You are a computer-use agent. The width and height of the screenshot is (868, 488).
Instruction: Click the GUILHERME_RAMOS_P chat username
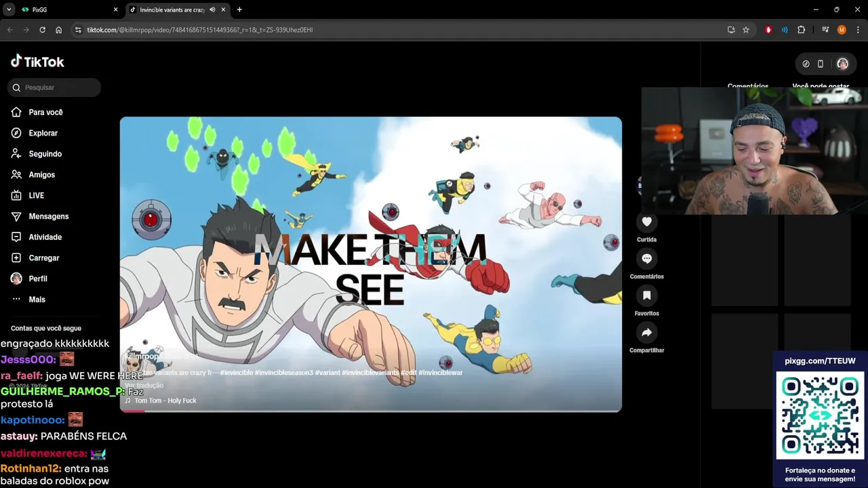[62, 391]
